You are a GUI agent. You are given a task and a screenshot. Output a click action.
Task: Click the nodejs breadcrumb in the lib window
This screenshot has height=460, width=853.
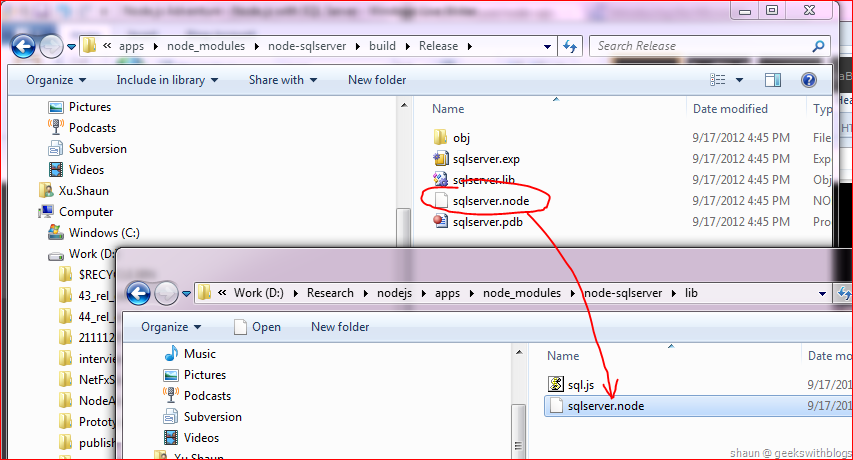[x=394, y=293]
